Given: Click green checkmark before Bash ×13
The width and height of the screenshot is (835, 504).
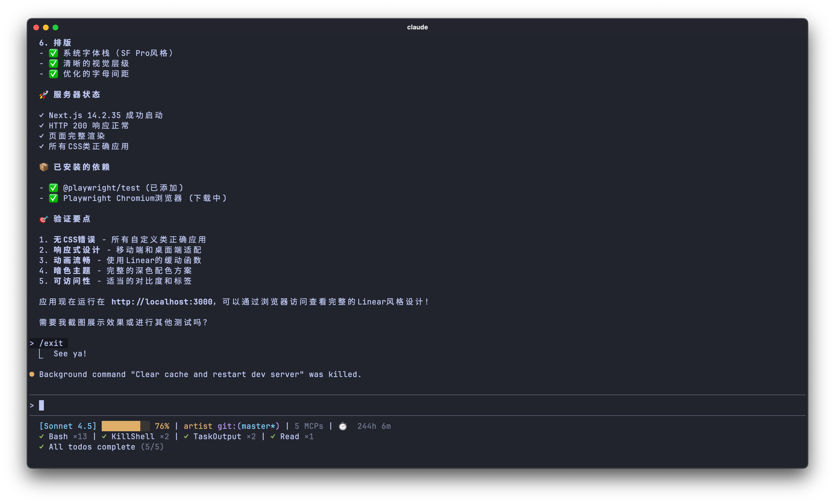Looking at the screenshot, I should 41,437.
